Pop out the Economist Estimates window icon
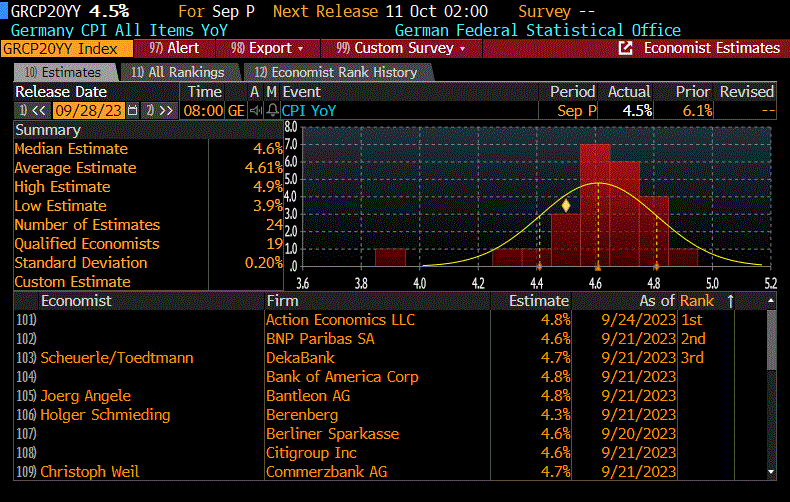The image size is (790, 502). [625, 48]
